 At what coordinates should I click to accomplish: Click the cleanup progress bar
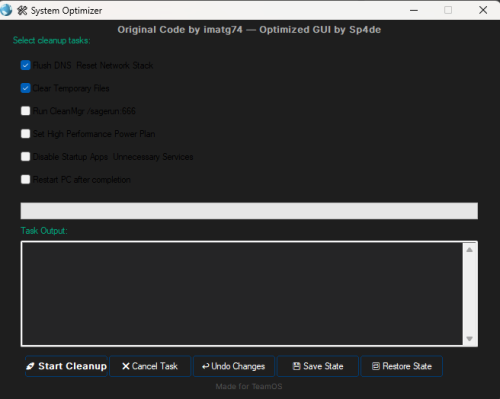point(249,211)
